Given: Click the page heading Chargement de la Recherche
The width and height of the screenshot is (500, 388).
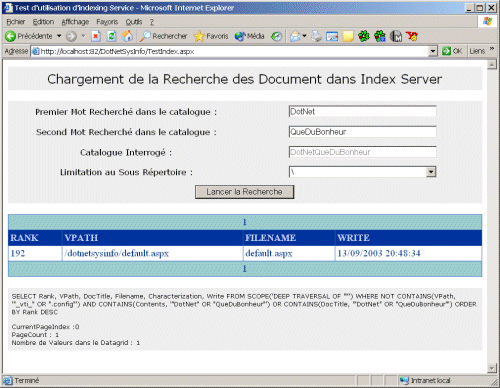Looking at the screenshot, I should pos(245,79).
